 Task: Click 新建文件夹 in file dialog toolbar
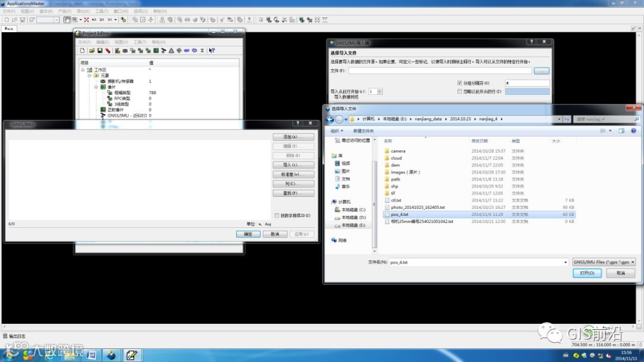pos(363,131)
